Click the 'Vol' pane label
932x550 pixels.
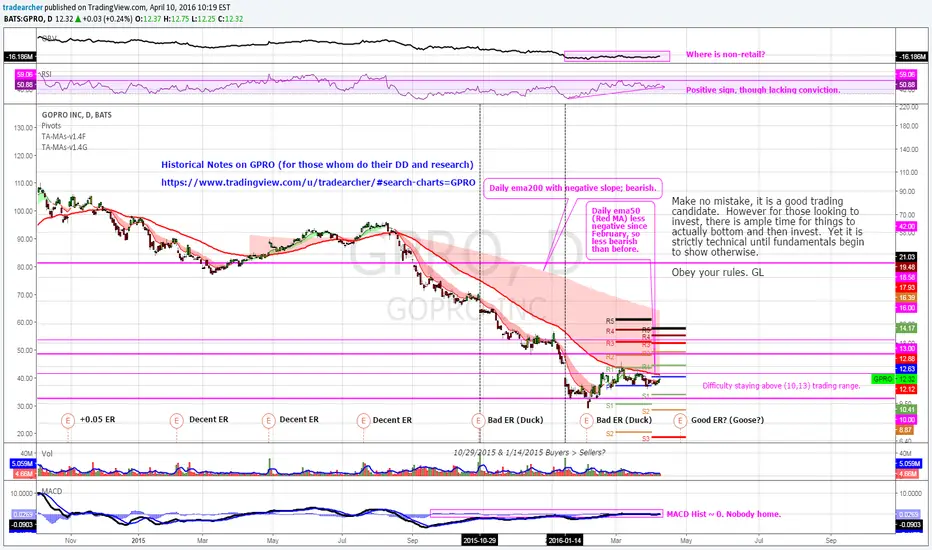pyautogui.click(x=47, y=453)
